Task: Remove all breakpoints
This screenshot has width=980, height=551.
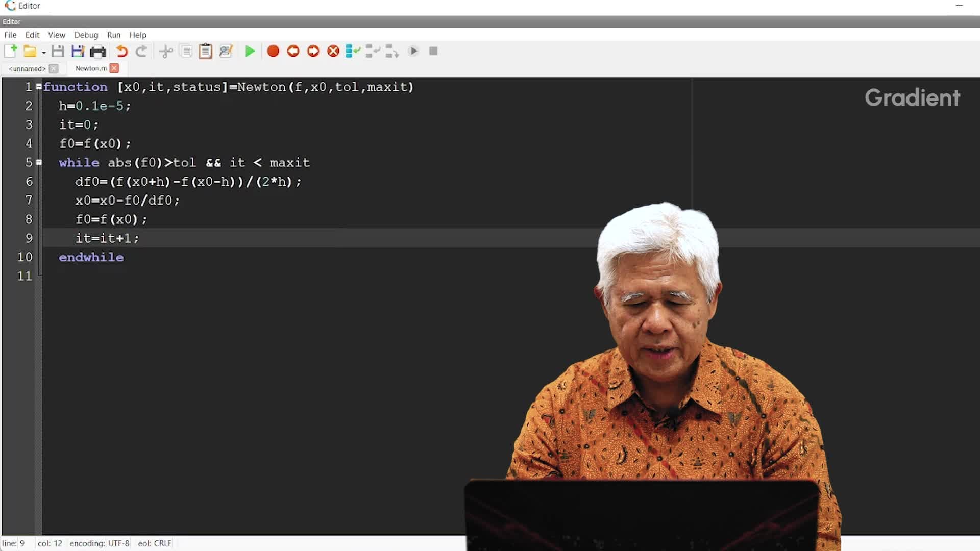Action: (x=333, y=51)
